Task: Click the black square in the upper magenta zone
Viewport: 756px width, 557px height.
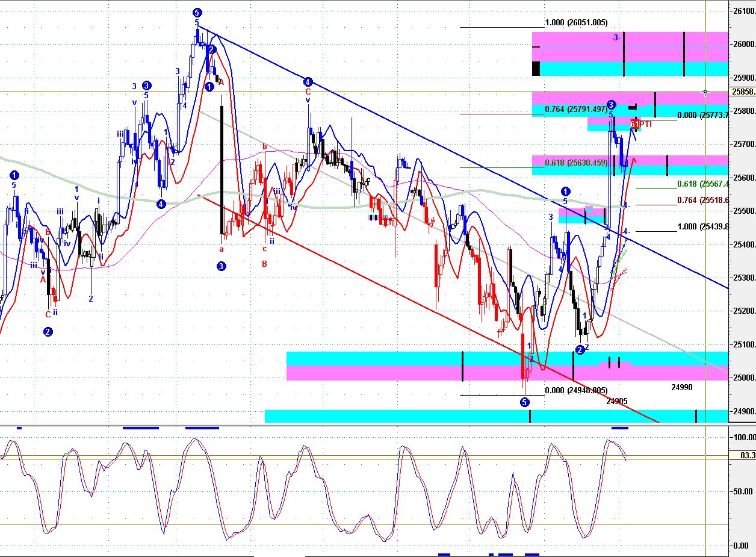Action: [x=536, y=68]
